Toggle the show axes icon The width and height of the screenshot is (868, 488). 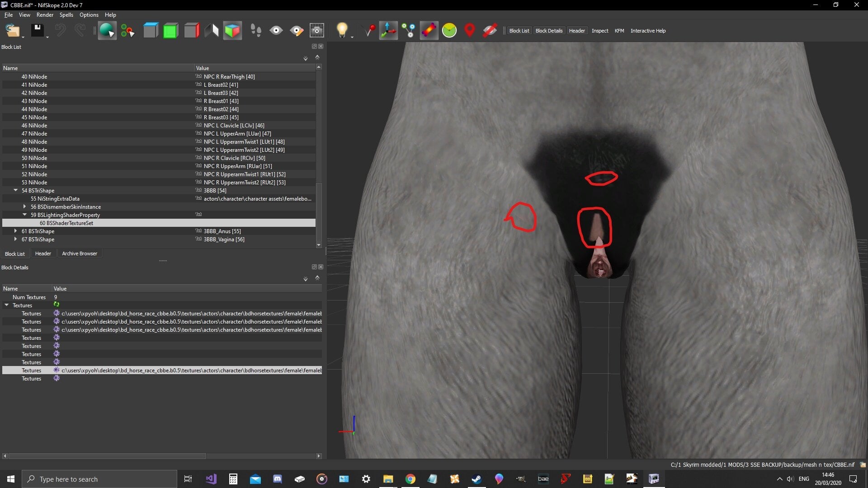(x=388, y=31)
